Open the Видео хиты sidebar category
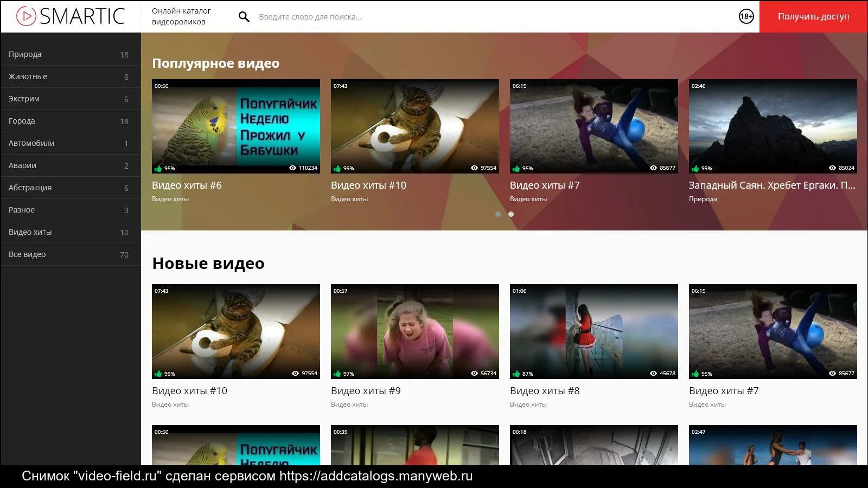The image size is (868, 488). (71, 232)
